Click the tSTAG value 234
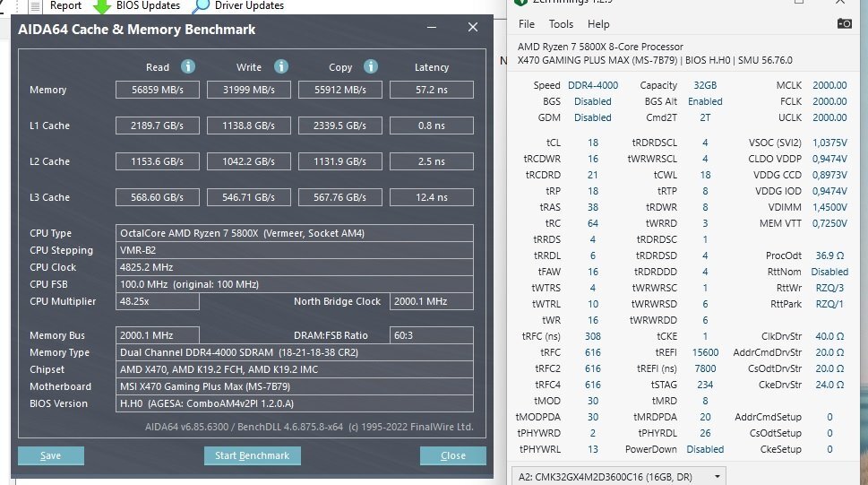This screenshot has height=485, width=868. click(705, 385)
